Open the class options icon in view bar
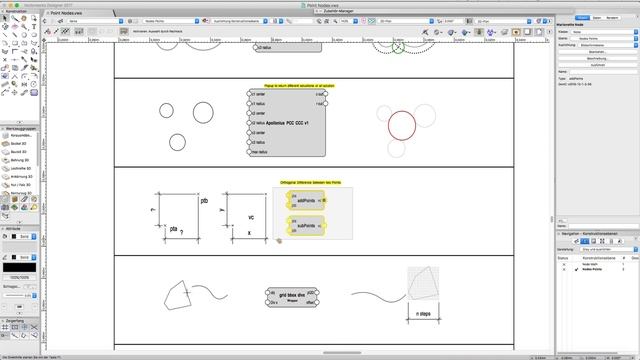Screen dimensions: 640x360 pyautogui.click(x=60, y=21)
